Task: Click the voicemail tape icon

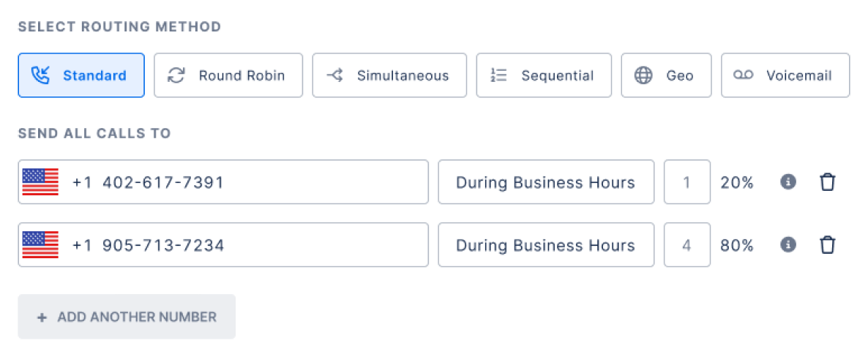Action: pyautogui.click(x=744, y=75)
